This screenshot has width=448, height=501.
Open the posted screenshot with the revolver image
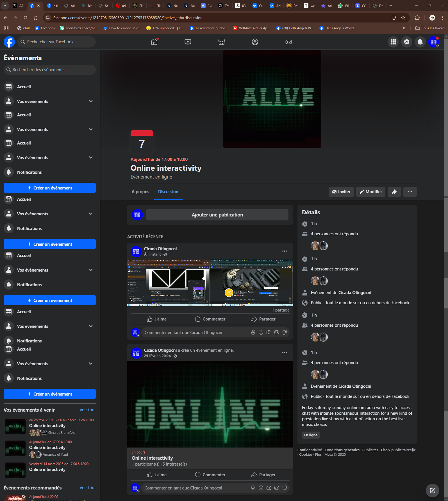tap(251, 283)
